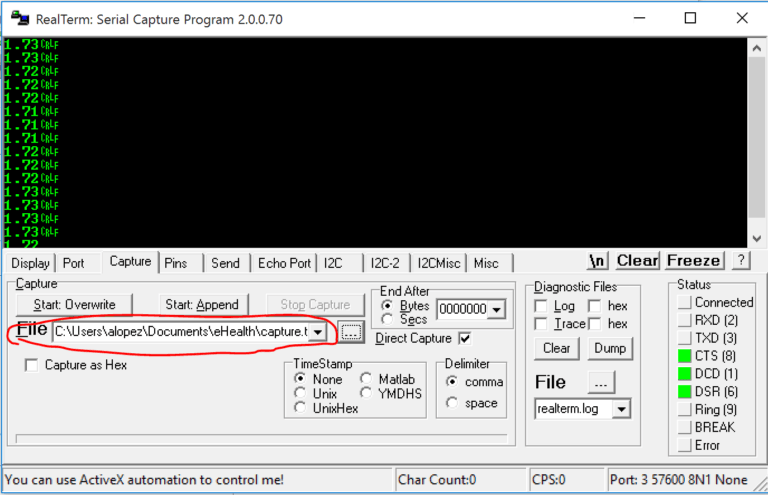
Task: Click terminal scrollbar down arrow
Action: tap(756, 239)
